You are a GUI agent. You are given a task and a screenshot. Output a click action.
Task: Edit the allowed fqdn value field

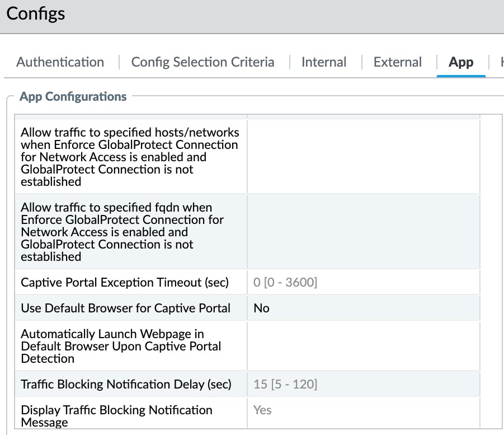point(363,232)
